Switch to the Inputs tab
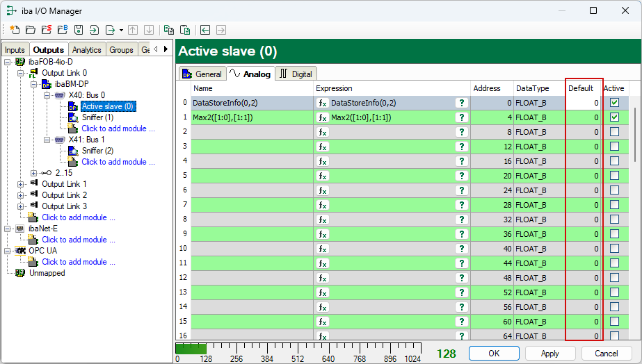The height and width of the screenshot is (364, 642). [x=15, y=50]
